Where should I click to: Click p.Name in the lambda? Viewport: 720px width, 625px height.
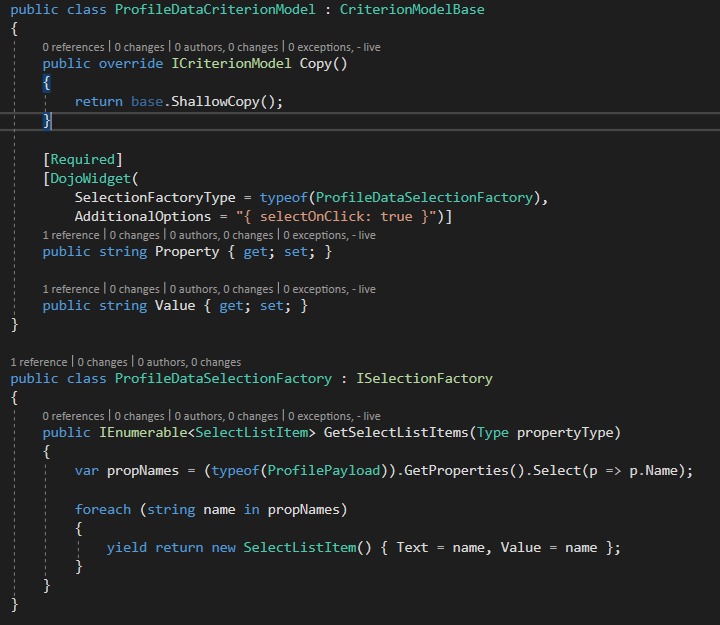point(653,471)
